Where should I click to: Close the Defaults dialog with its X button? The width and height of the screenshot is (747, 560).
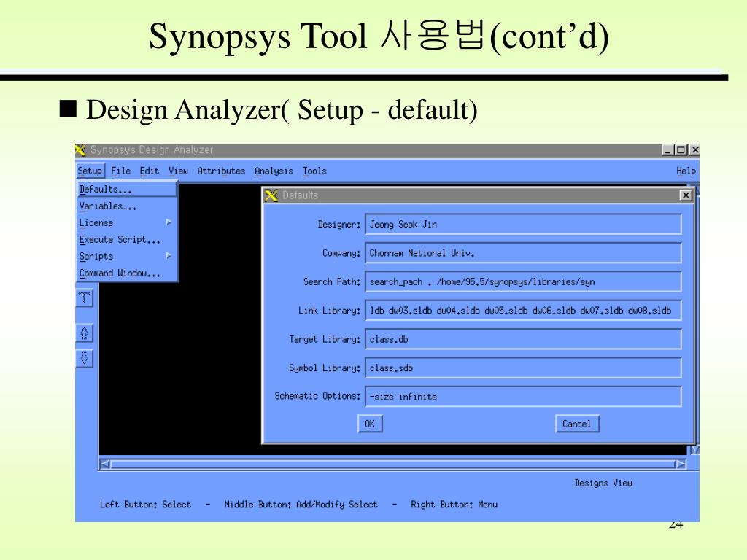686,195
